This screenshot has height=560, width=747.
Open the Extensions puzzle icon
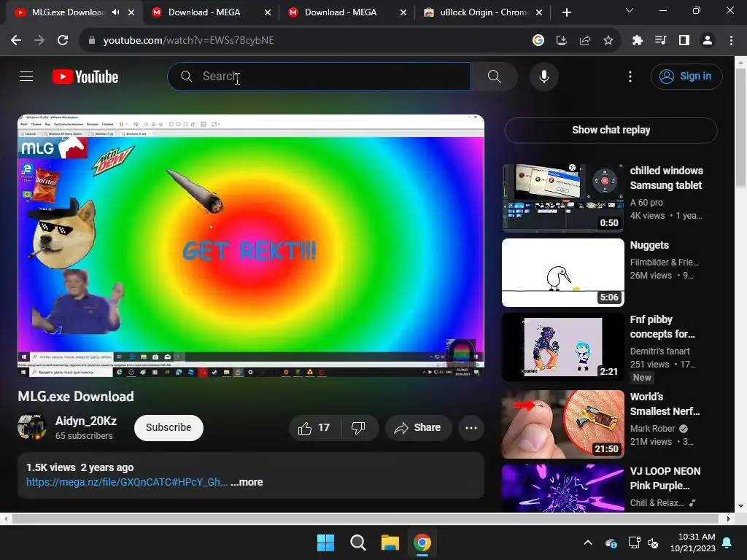(x=637, y=41)
